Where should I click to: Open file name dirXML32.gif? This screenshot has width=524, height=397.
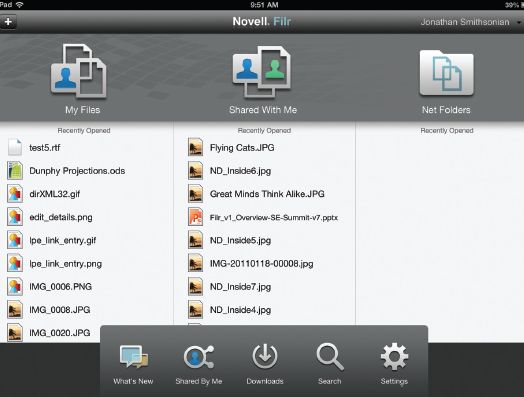click(55, 194)
